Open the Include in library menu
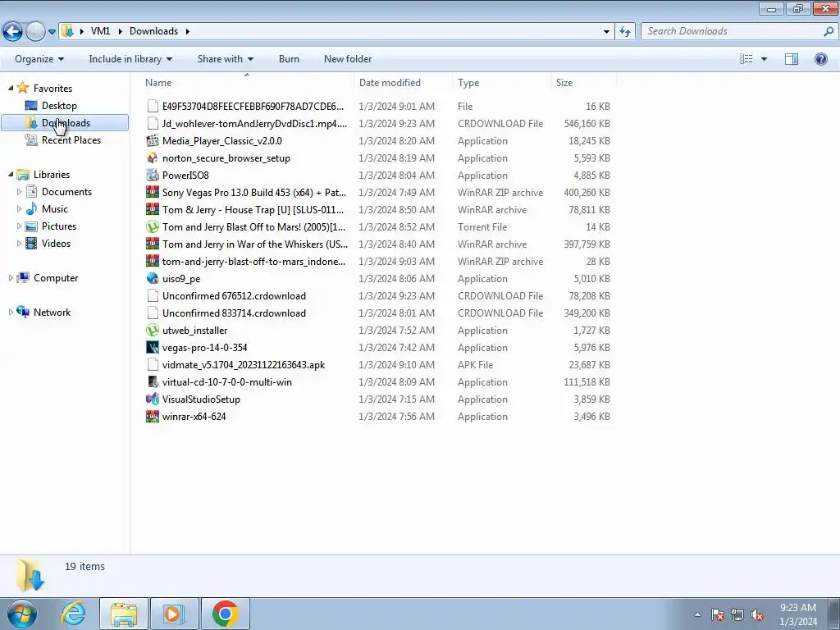The height and width of the screenshot is (630, 840). coord(130,59)
